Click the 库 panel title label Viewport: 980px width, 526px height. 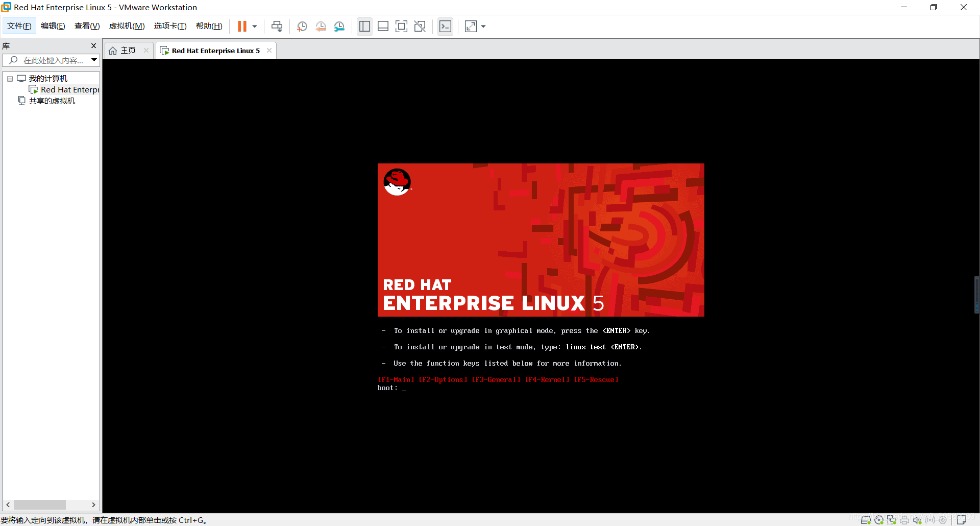(x=6, y=46)
